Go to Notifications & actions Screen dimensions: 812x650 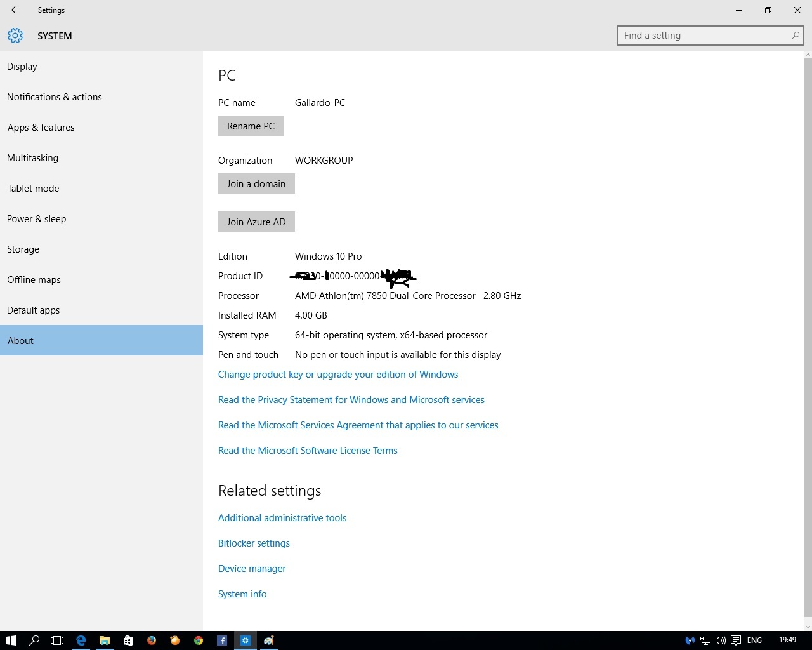point(101,97)
